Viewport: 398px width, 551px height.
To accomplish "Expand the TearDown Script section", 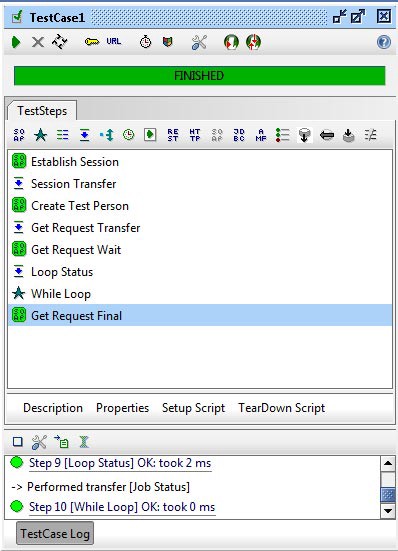I will 281,408.
